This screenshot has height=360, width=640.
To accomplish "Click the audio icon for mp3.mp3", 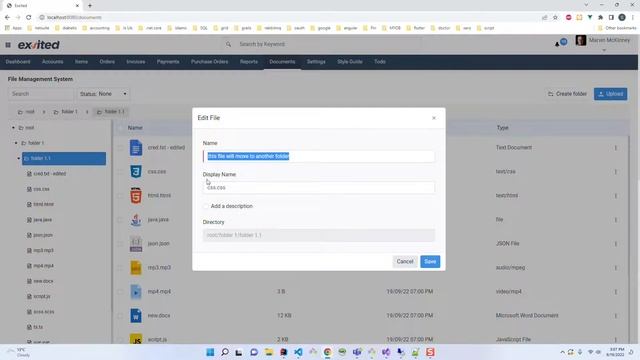I will tap(136, 268).
